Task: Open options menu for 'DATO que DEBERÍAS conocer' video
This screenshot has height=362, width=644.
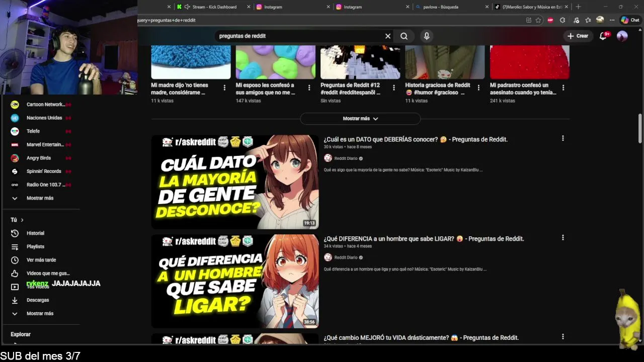Action: (x=563, y=138)
